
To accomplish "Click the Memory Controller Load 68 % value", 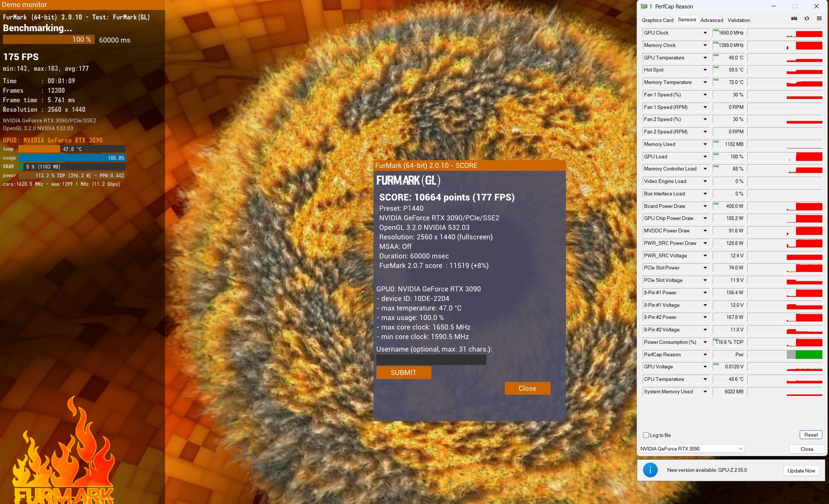I will click(x=729, y=169).
